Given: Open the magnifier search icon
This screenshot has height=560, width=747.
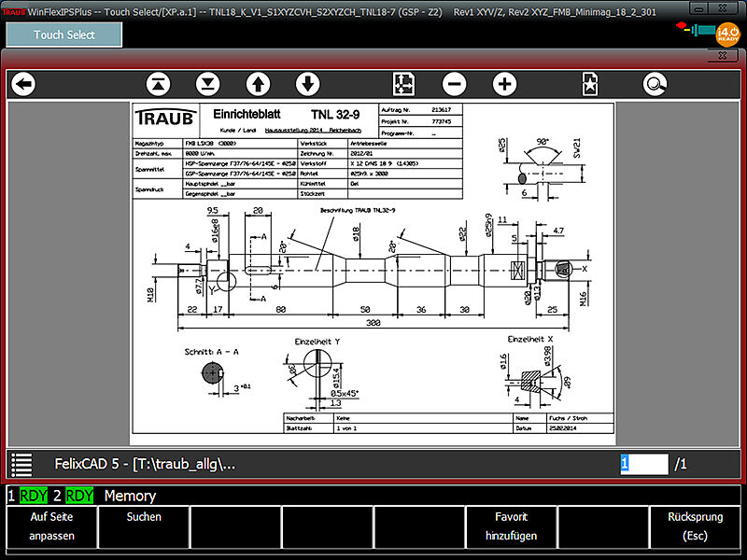Looking at the screenshot, I should pyautogui.click(x=655, y=85).
